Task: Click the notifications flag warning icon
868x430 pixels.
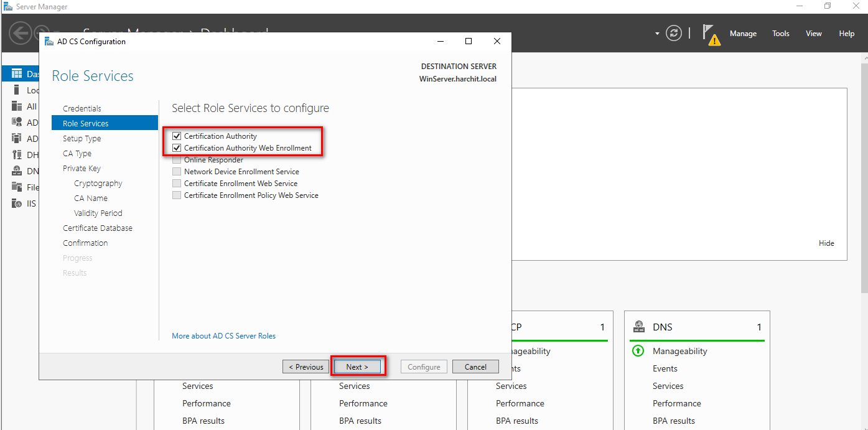Action: point(710,34)
